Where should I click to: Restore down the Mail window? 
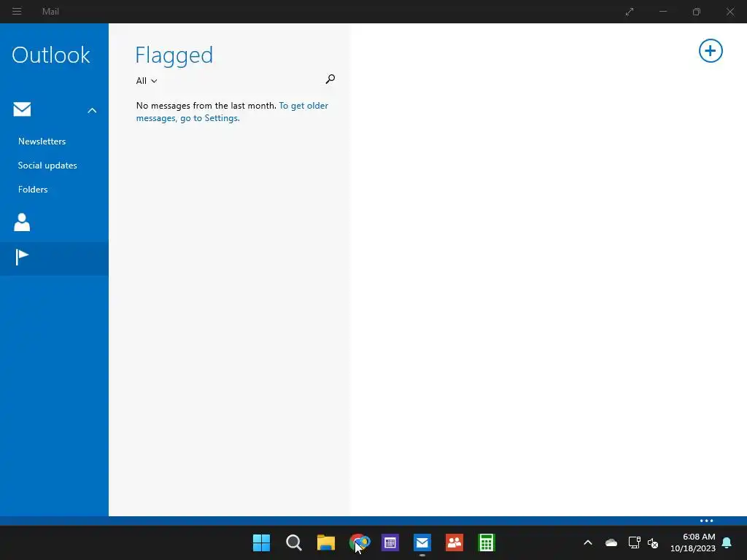[696, 12]
